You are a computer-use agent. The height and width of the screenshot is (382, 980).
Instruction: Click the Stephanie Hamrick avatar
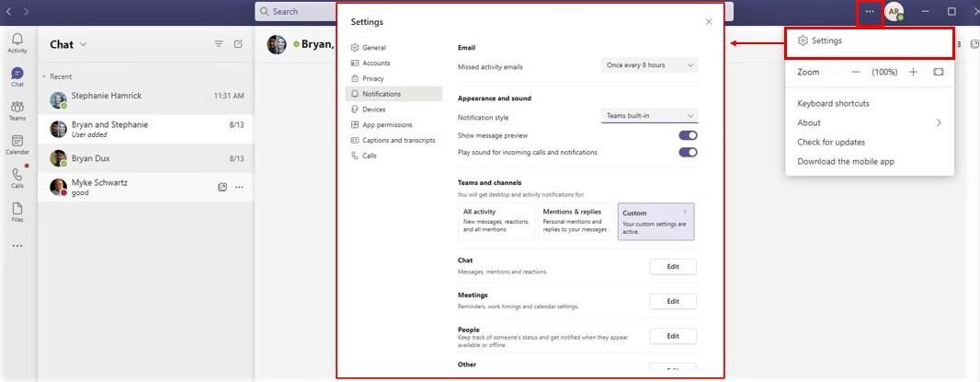tap(58, 99)
